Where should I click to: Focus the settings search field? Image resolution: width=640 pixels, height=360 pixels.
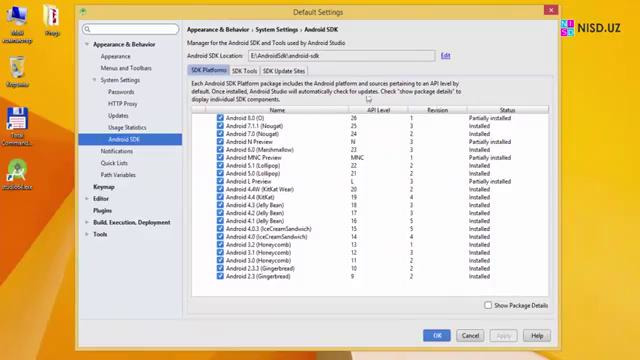click(130, 29)
